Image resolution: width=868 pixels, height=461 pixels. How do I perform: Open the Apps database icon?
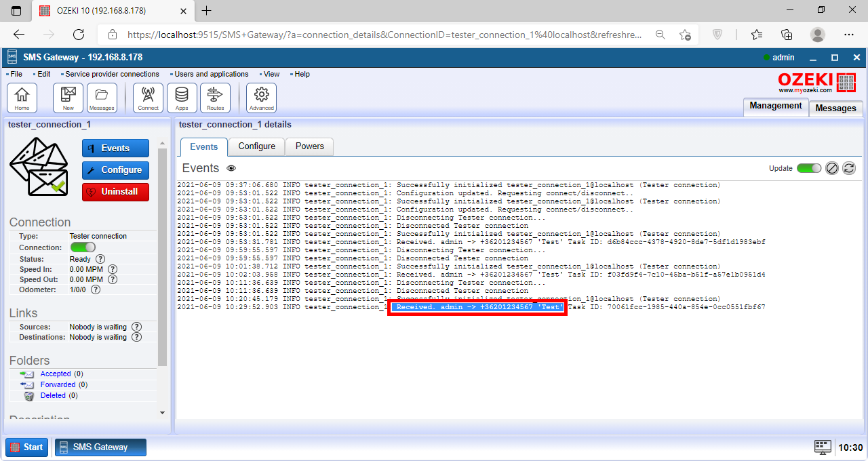point(182,98)
